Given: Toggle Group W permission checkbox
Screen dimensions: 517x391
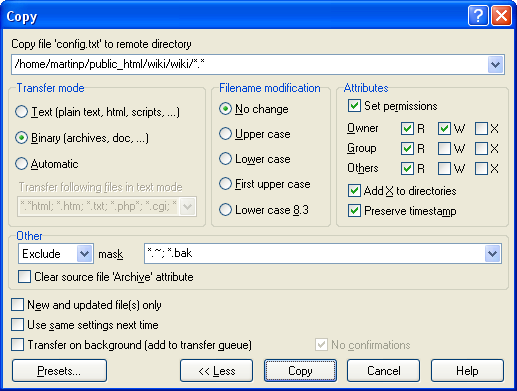Looking at the screenshot, I should (444, 149).
